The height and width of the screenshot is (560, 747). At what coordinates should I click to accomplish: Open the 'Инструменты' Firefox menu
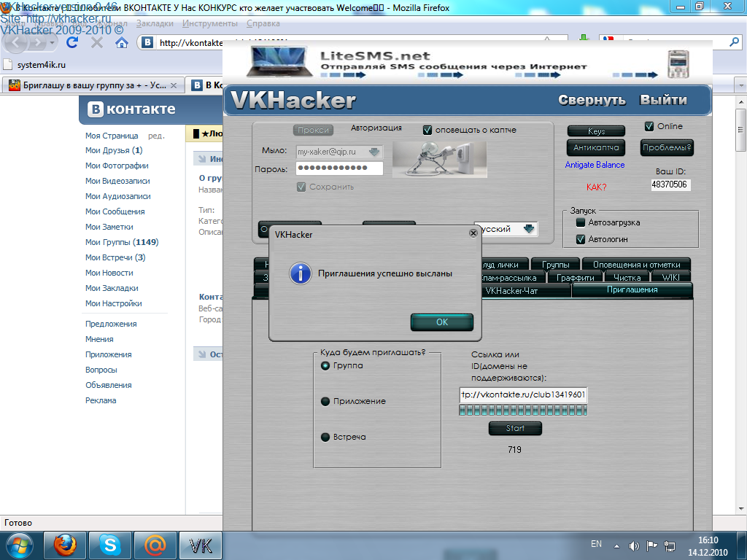pos(209,23)
